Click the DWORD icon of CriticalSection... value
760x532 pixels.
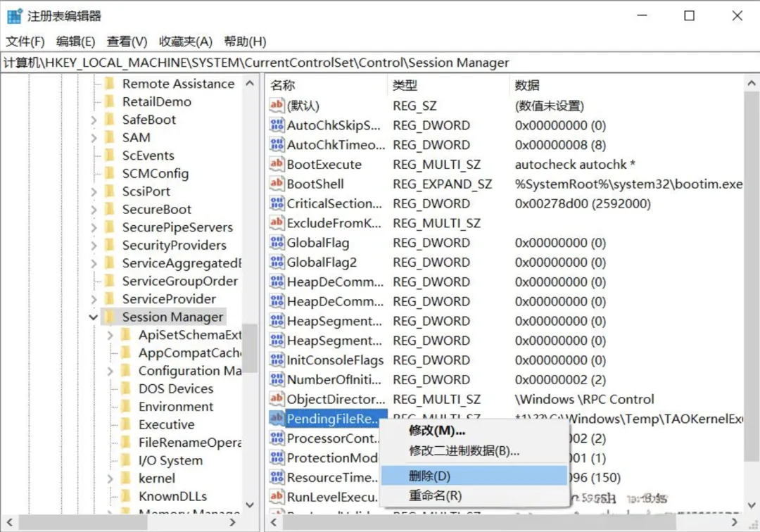tap(277, 203)
